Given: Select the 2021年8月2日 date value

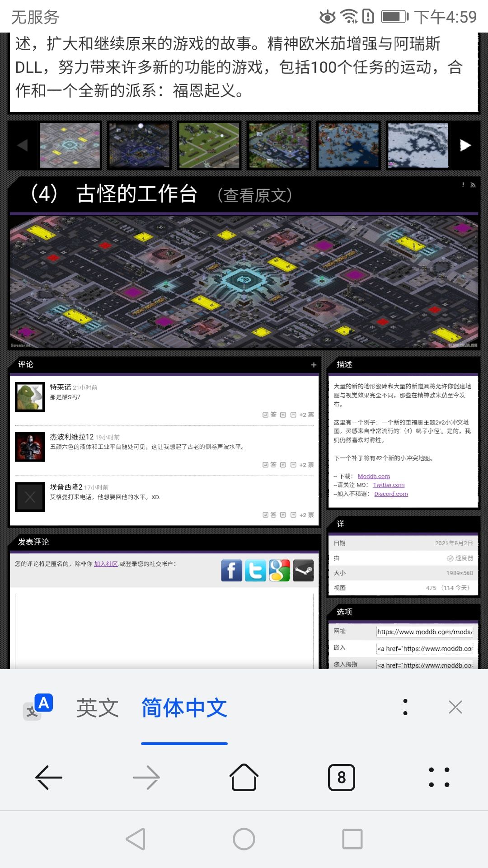Looking at the screenshot, I should pos(454,543).
